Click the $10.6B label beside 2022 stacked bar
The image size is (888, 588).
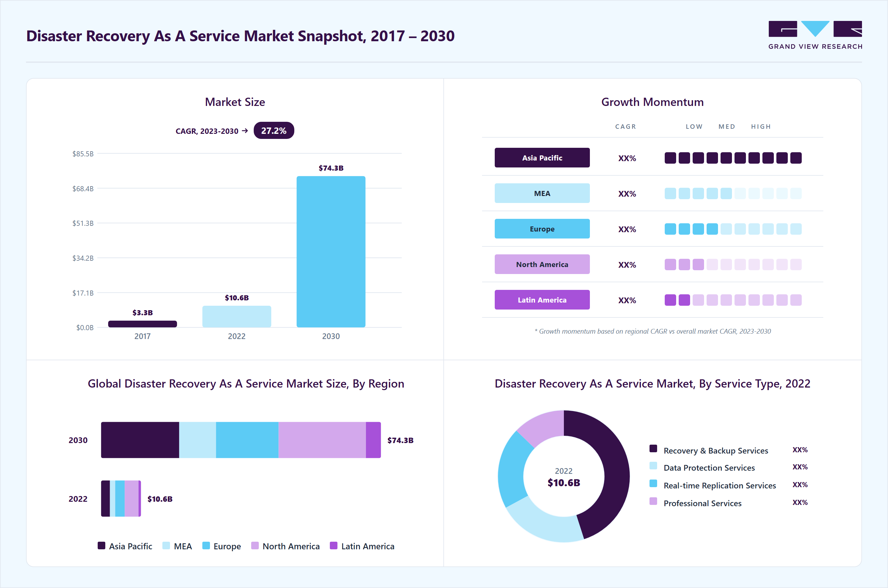coord(160,499)
